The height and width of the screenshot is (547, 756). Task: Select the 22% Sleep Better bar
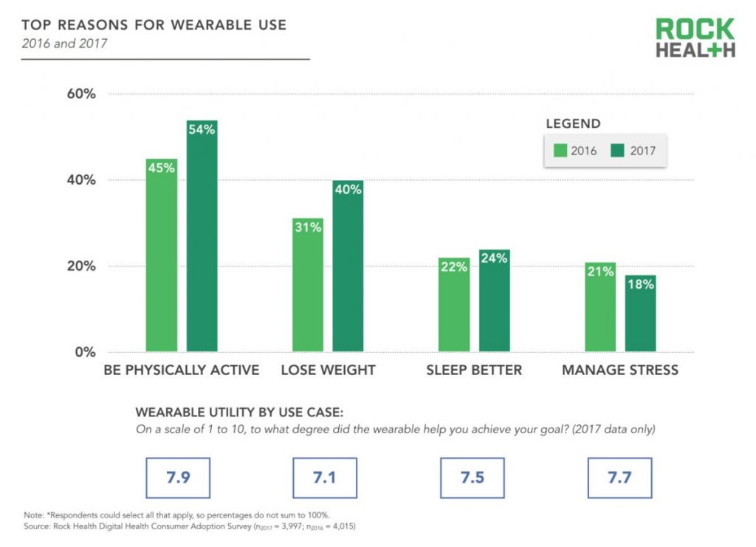[x=453, y=305]
